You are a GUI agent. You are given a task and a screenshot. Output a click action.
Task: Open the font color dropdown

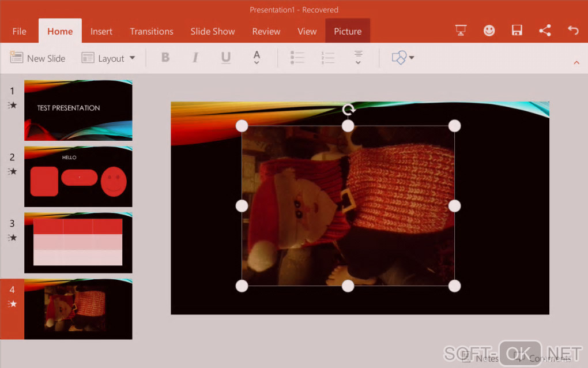(257, 58)
